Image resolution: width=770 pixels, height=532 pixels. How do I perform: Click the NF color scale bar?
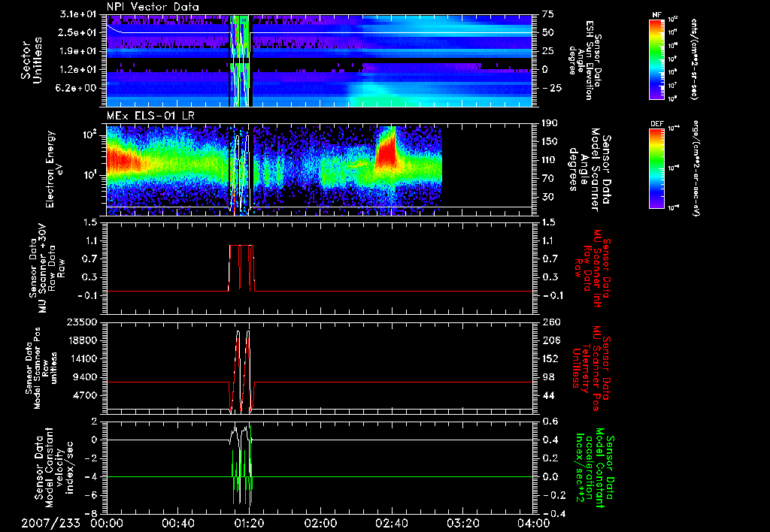[x=657, y=59]
